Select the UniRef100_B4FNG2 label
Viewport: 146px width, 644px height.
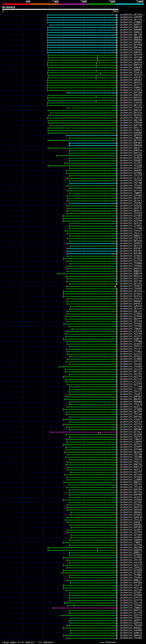(x=131, y=42)
